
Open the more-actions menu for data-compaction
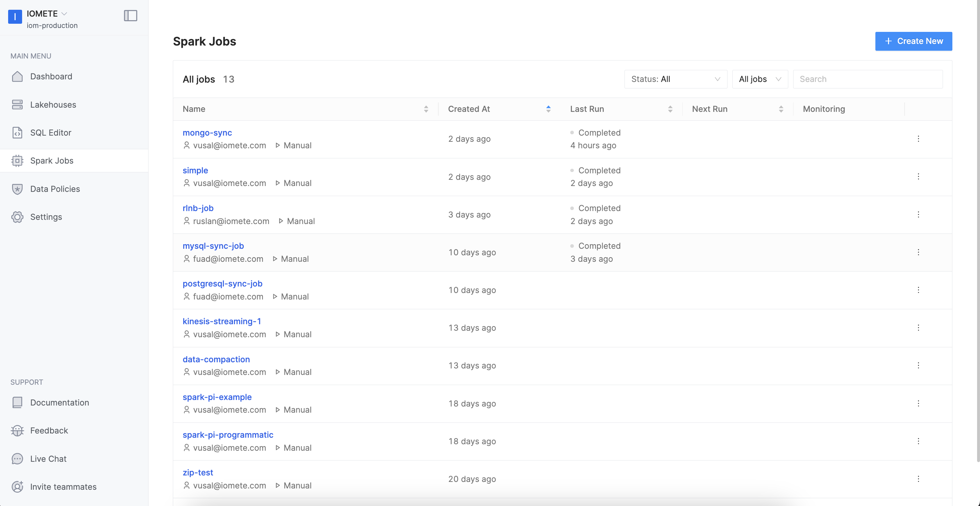(918, 366)
